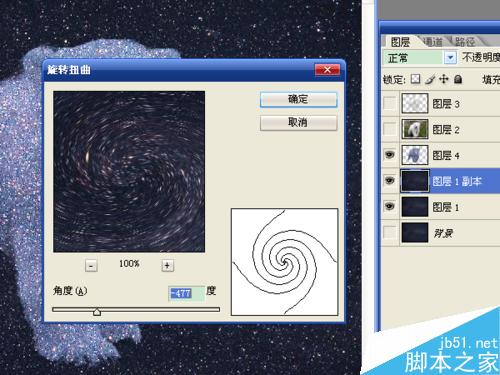Open the 正常 blend mode dropdown
Screen dimensions: 500x375
coord(450,58)
